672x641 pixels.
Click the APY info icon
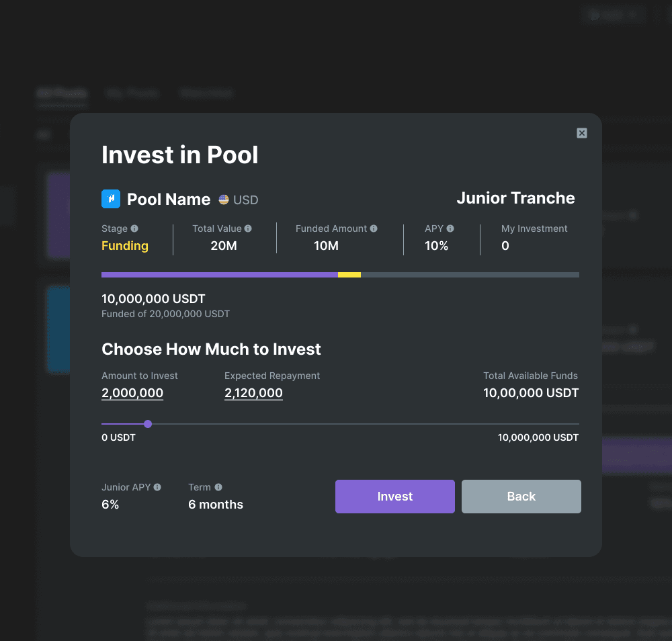click(x=450, y=228)
